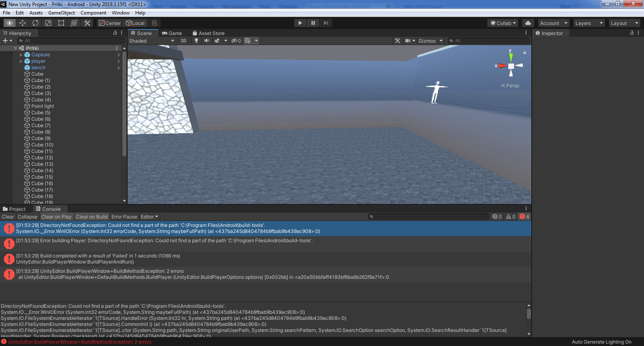Toggle handle rotation Local button

point(135,23)
